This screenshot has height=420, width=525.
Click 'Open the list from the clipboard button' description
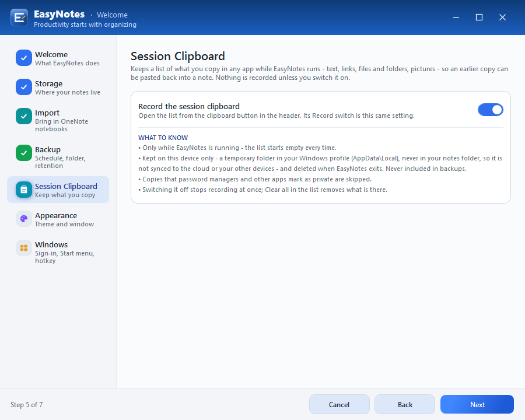pos(276,116)
